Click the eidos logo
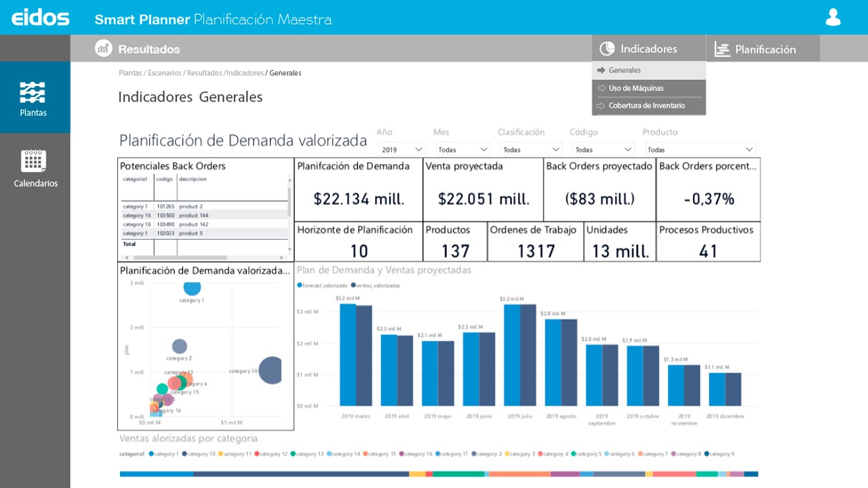The height and width of the screenshot is (488, 868). [41, 18]
